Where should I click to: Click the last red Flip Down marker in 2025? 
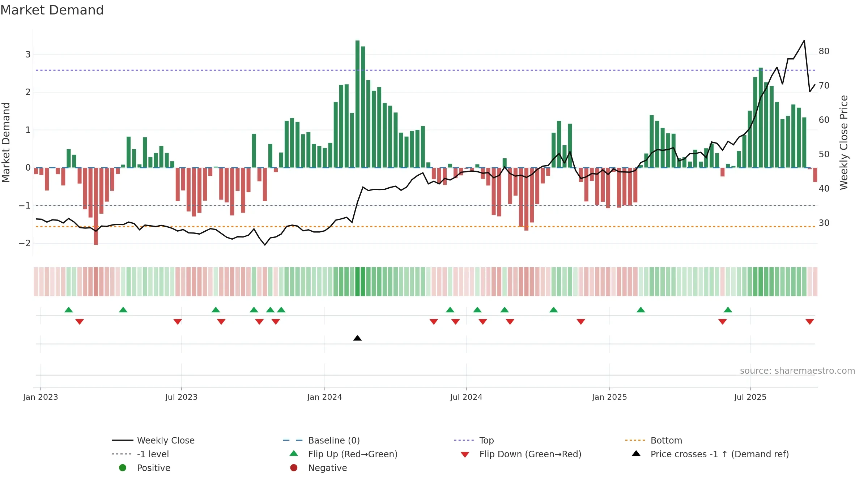click(x=810, y=322)
